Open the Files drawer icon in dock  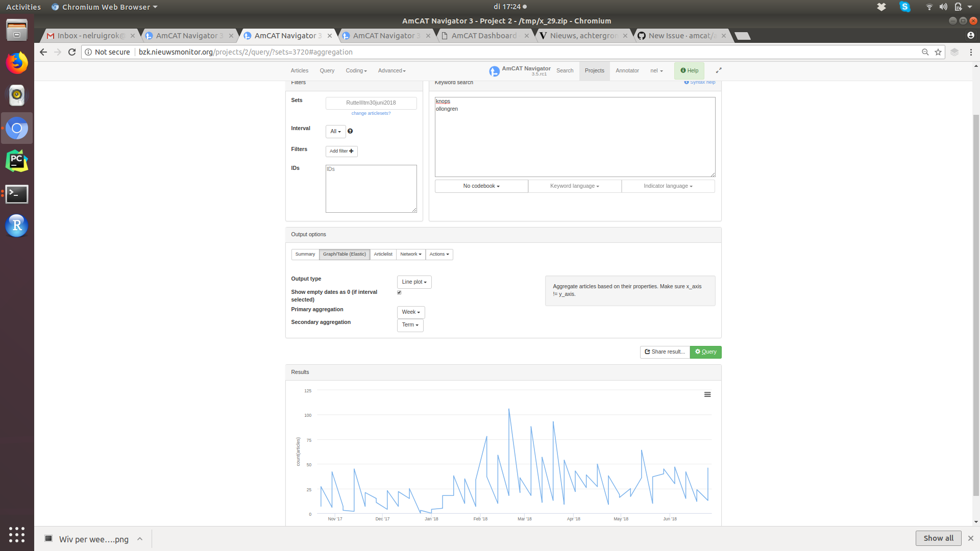tap(17, 30)
